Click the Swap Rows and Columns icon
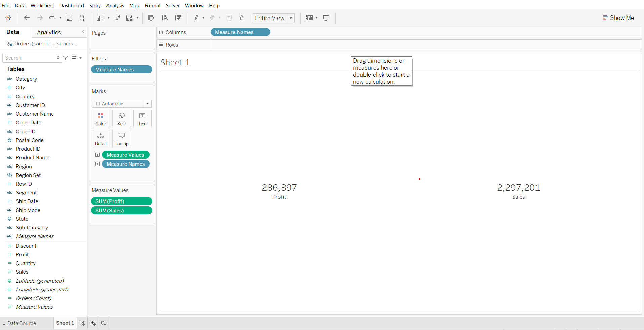 click(151, 18)
